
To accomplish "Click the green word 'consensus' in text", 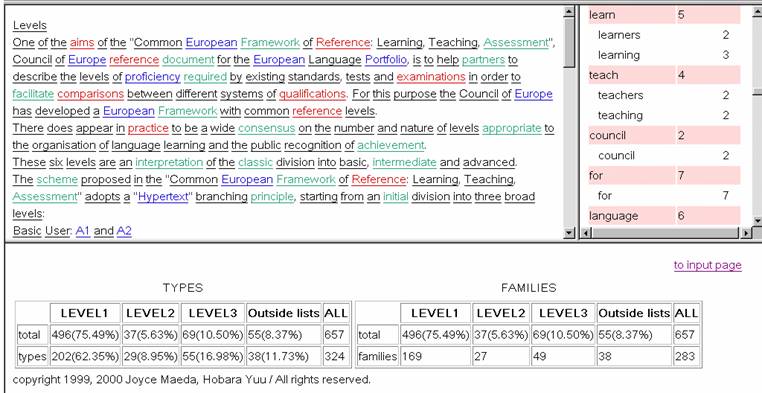I will tap(267, 128).
